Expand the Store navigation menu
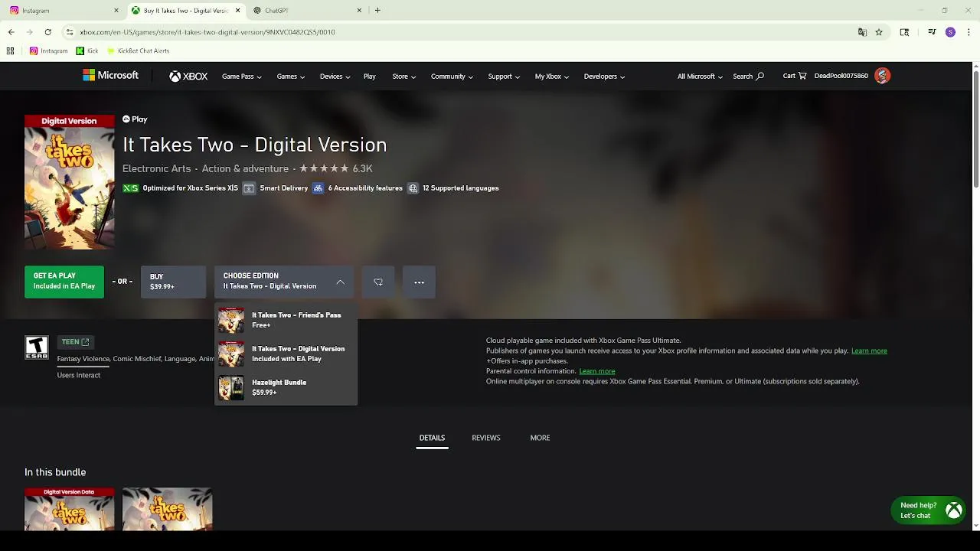 coord(404,77)
